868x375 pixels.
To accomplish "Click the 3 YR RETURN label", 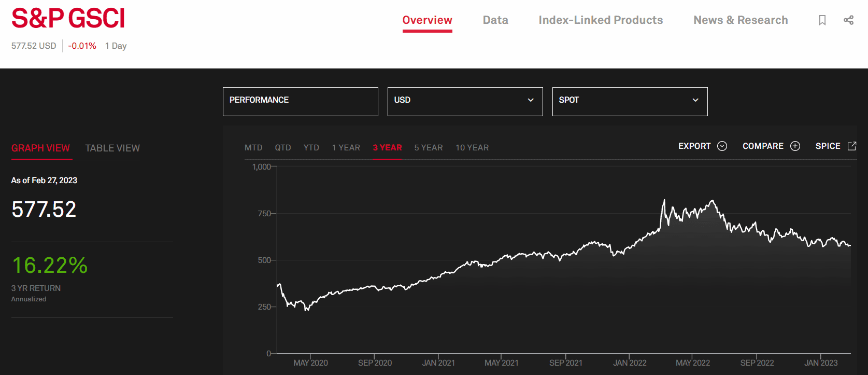I will pos(36,288).
